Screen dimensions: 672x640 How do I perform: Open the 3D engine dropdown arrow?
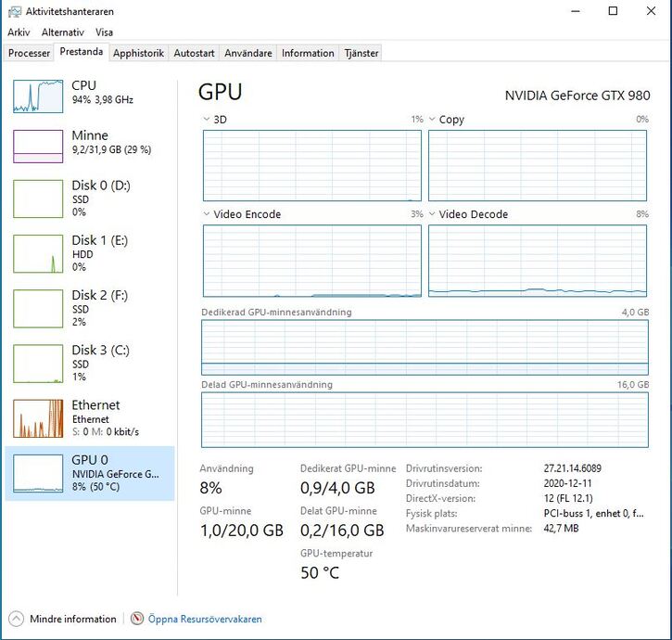[207, 120]
